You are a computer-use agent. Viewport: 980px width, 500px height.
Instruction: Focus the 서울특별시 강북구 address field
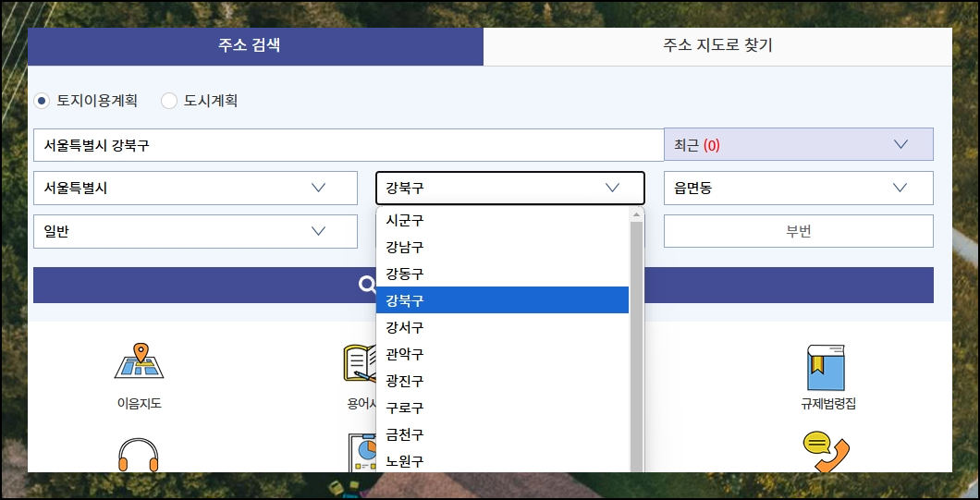coord(349,145)
